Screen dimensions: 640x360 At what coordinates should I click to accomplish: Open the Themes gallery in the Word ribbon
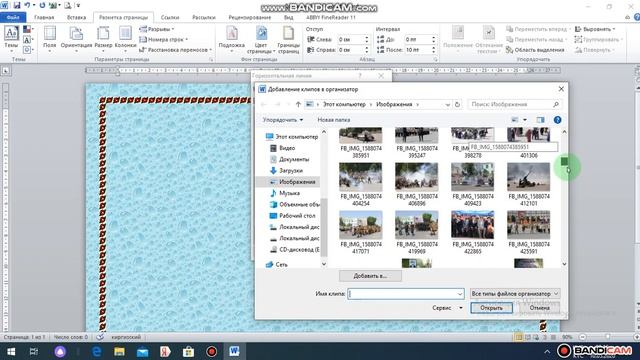pos(11,38)
